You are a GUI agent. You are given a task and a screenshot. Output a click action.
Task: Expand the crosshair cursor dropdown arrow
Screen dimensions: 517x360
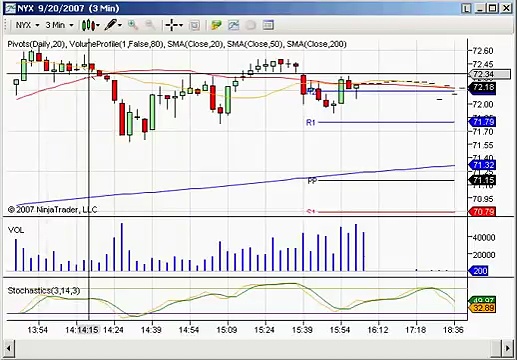tap(181, 25)
